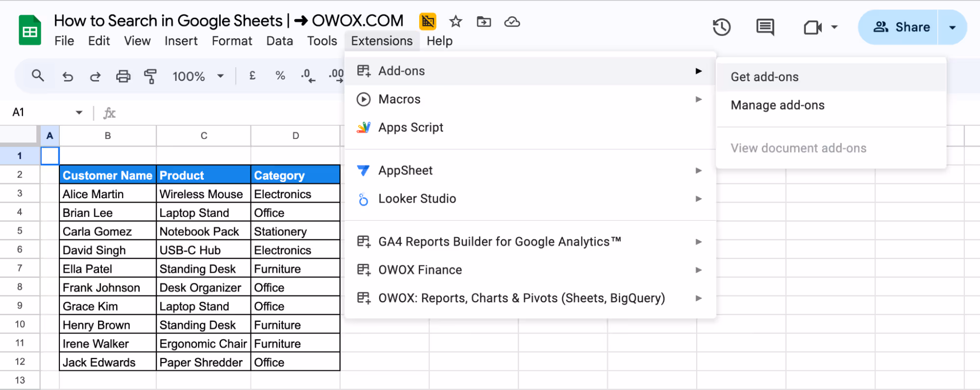
Task: Open the File menu
Action: [64, 41]
